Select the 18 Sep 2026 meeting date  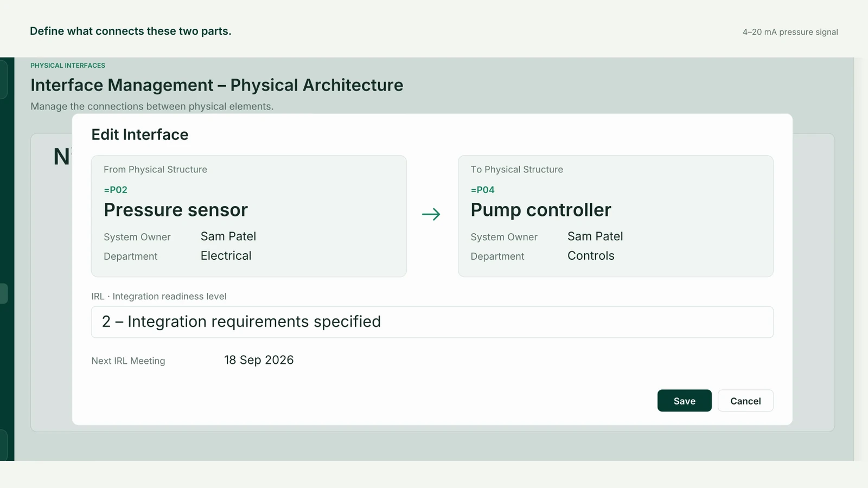pyautogui.click(x=259, y=360)
